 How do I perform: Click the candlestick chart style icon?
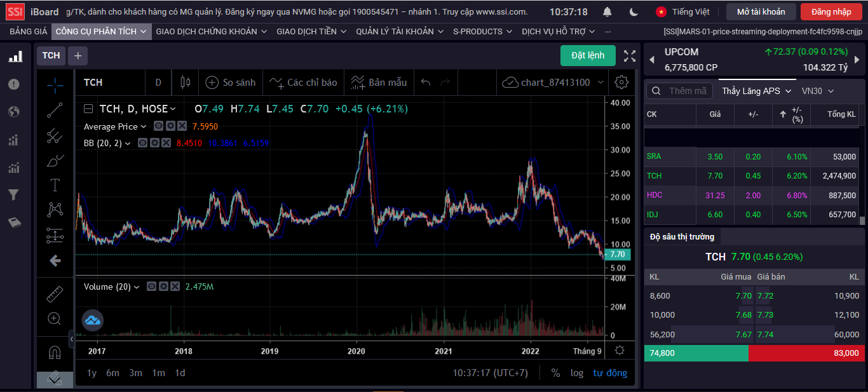(x=186, y=82)
